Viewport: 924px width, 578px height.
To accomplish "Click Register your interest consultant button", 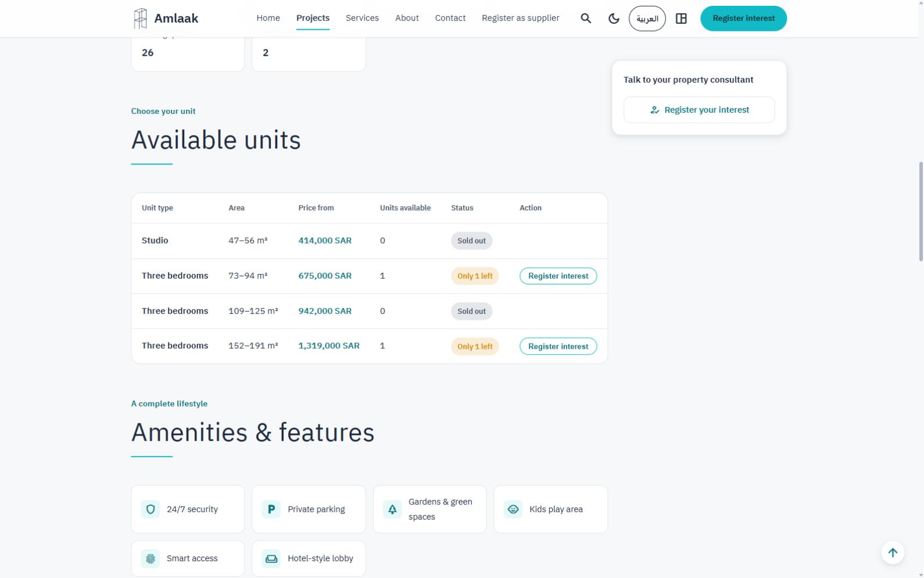I will pyautogui.click(x=699, y=110).
